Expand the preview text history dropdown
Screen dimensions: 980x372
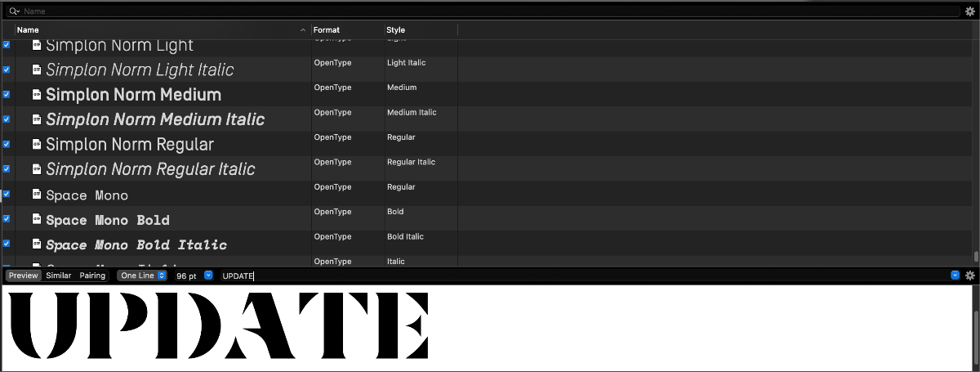click(x=955, y=276)
